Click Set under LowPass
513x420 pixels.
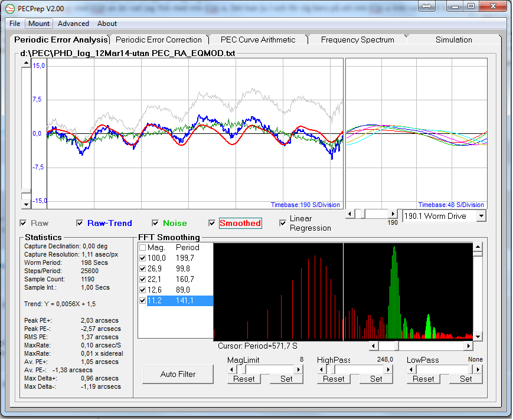tap(466, 379)
